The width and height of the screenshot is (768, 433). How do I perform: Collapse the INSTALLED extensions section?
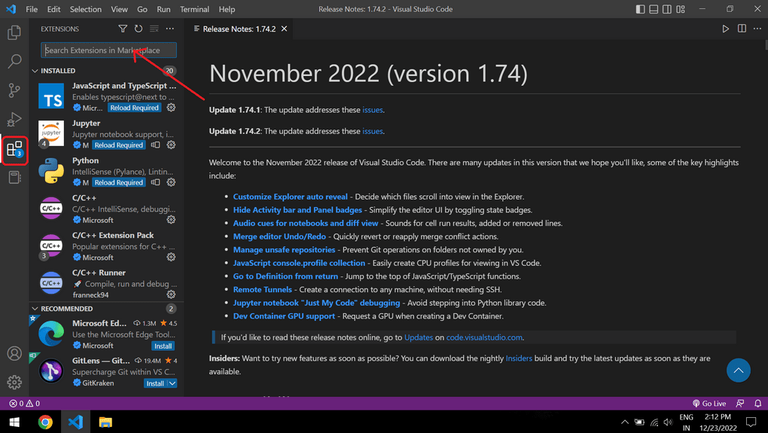35,71
